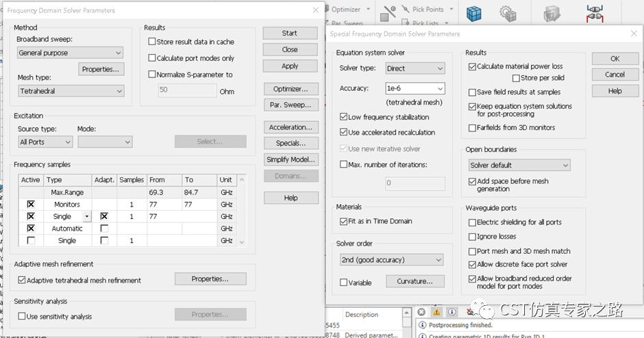
Task: Click OK in Special solver dialog
Action: coord(615,59)
